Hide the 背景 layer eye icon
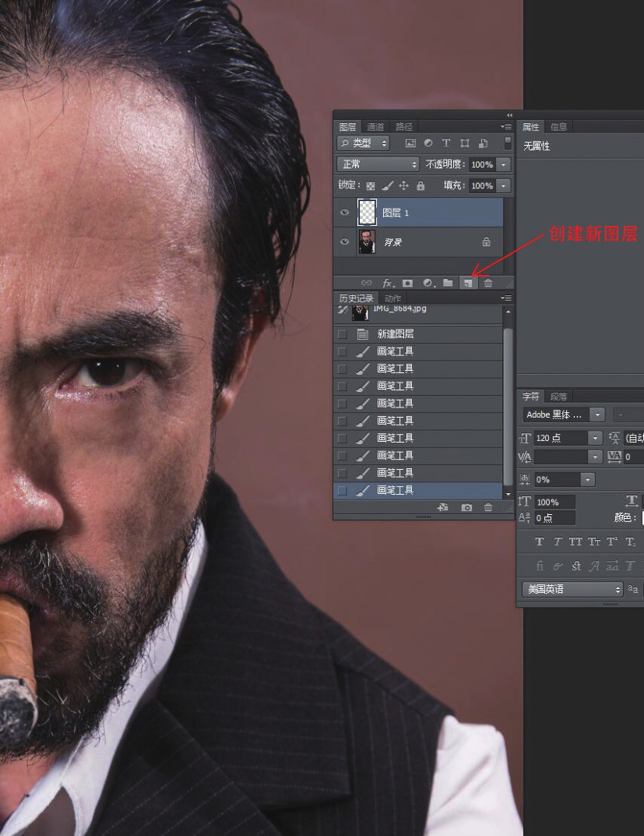This screenshot has height=836, width=644. pyautogui.click(x=344, y=242)
